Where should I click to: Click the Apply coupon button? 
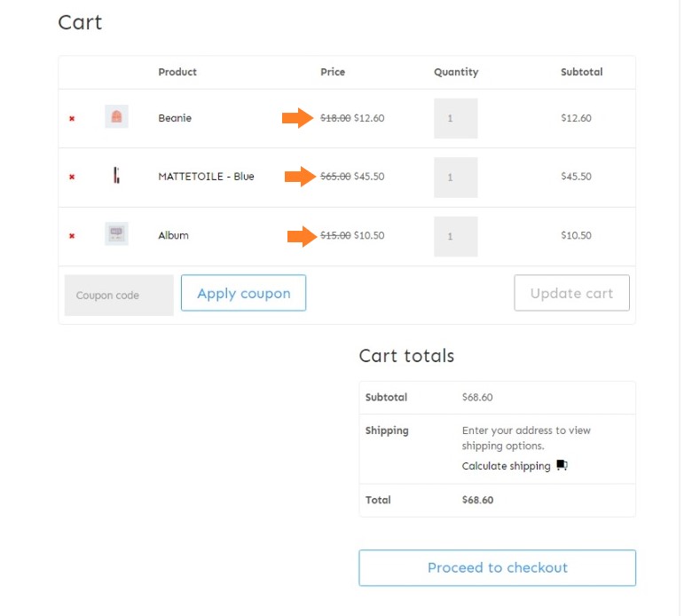click(243, 293)
